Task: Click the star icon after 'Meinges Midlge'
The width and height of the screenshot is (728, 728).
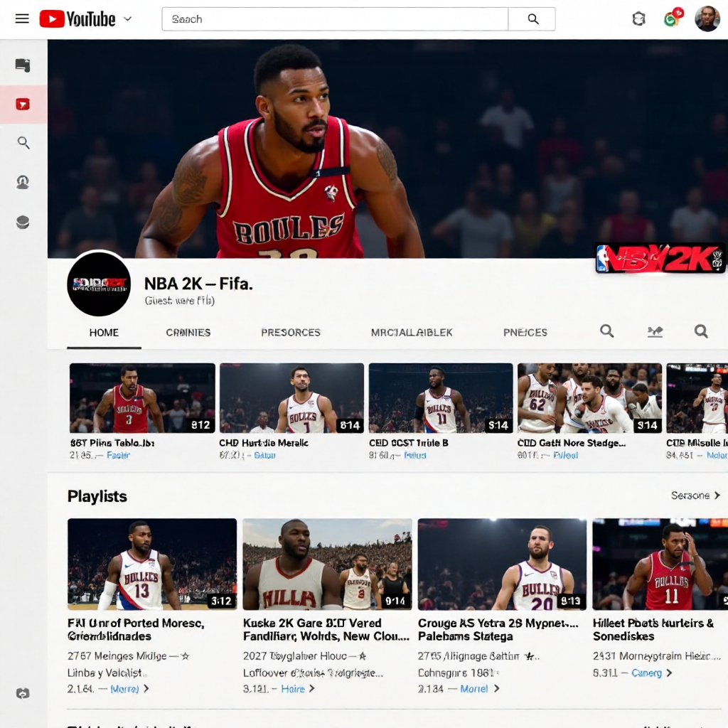Action: 185,656
